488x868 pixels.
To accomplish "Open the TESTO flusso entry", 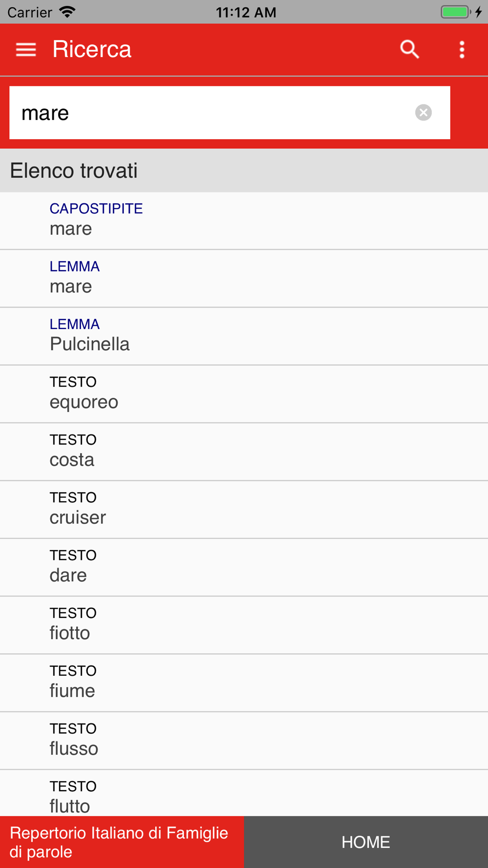I will tap(244, 740).
